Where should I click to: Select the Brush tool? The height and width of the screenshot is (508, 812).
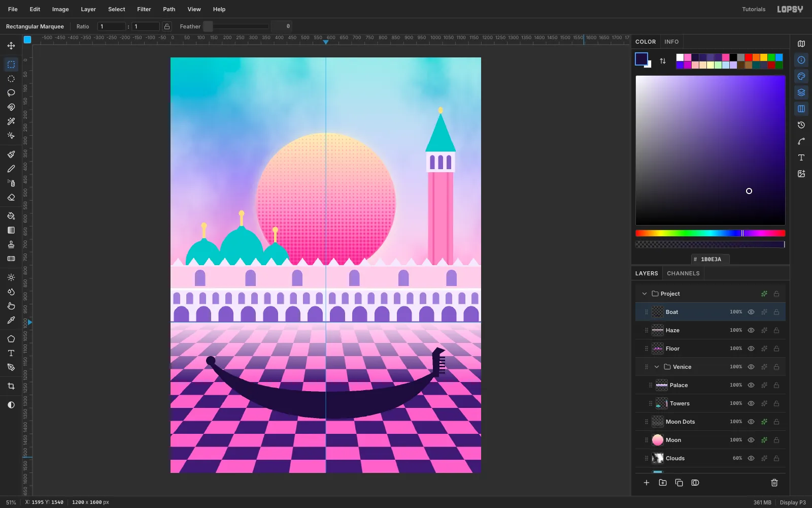click(x=11, y=154)
